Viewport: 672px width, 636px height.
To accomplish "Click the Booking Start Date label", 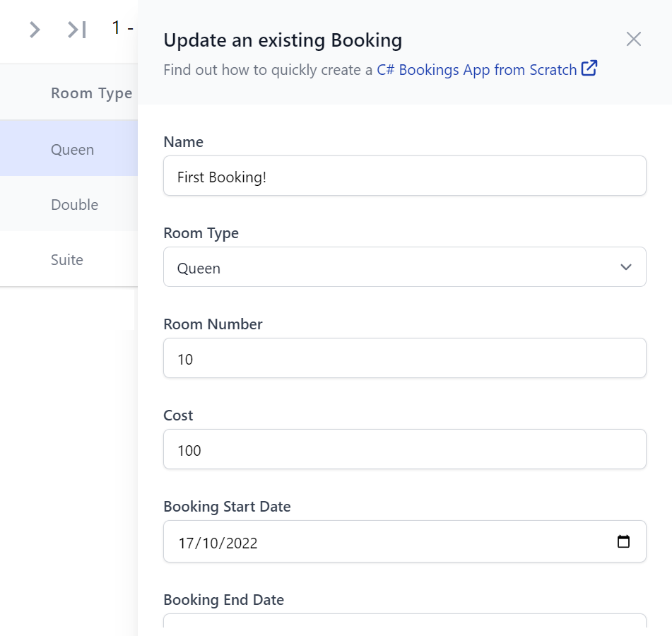I will pyautogui.click(x=227, y=507).
